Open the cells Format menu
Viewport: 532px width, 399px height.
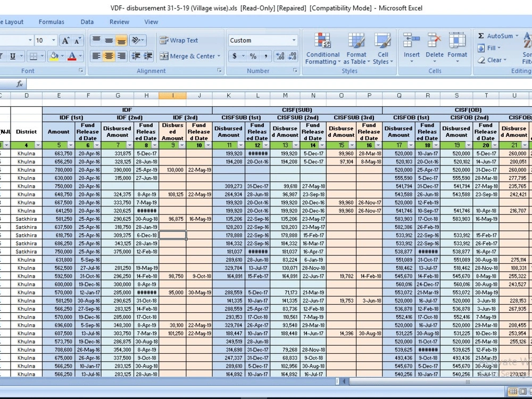[x=457, y=48]
